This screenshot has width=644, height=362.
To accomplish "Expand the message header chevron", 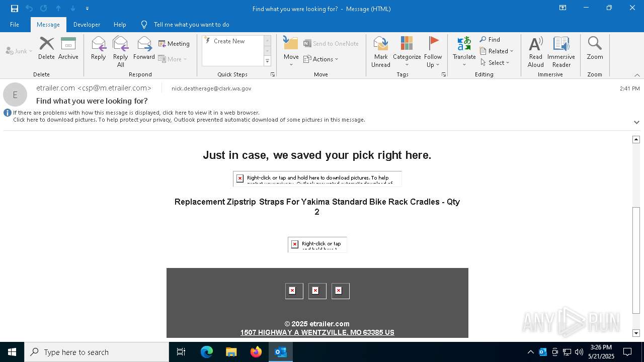I will [x=636, y=122].
